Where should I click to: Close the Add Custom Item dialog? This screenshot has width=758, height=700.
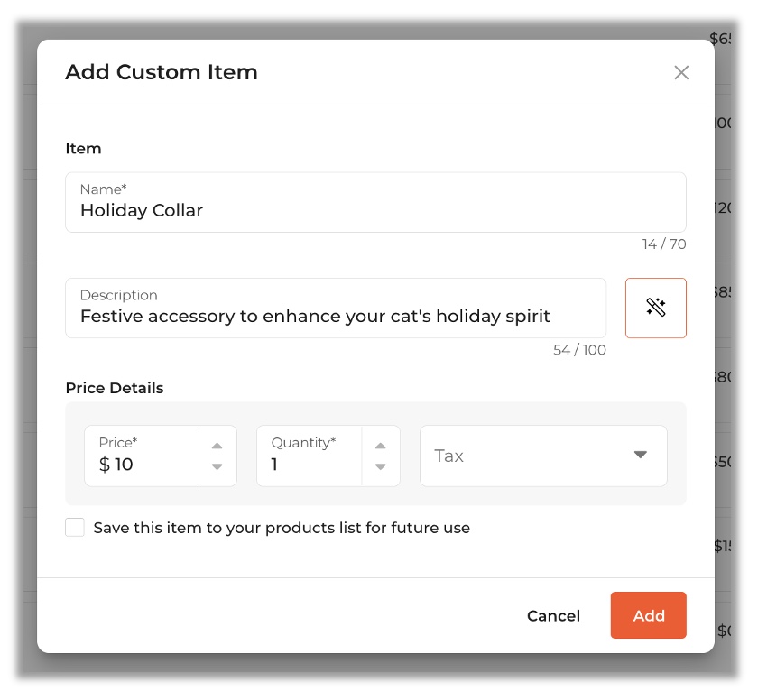[x=681, y=73]
